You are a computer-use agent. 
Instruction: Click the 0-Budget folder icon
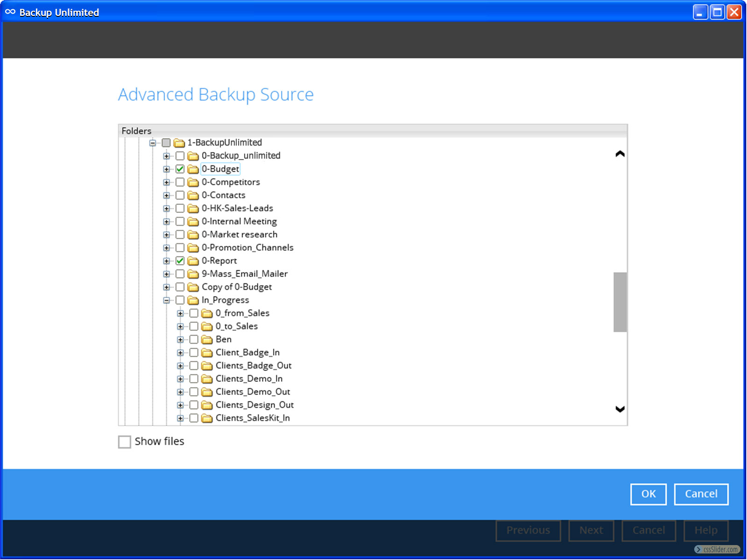(193, 169)
